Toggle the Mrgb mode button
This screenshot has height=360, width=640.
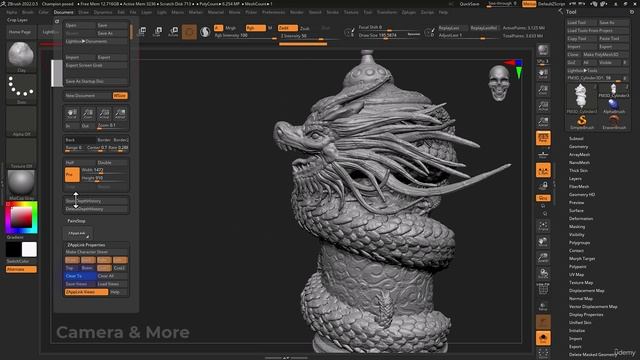(x=231, y=28)
